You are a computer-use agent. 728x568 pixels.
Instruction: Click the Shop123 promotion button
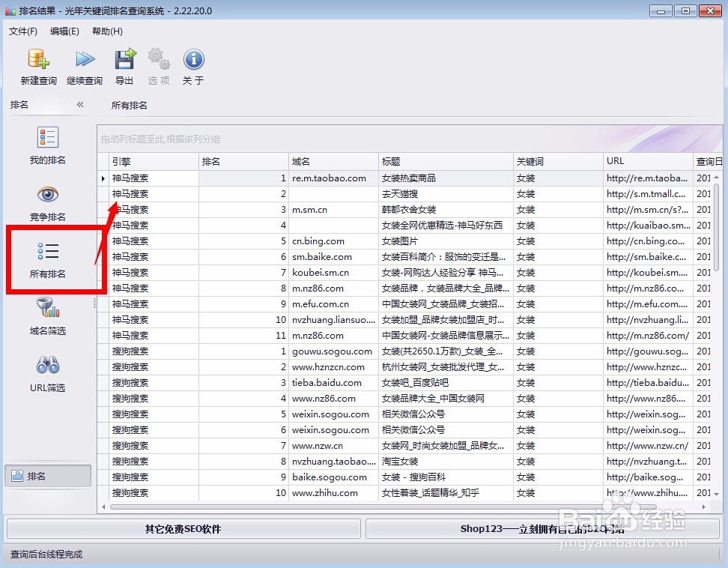pyautogui.click(x=542, y=528)
